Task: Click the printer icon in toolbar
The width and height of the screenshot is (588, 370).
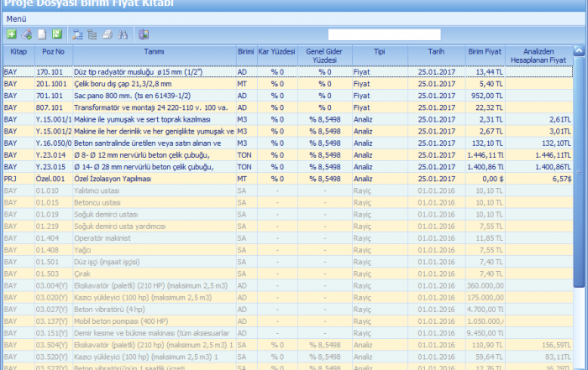Action: tap(108, 34)
